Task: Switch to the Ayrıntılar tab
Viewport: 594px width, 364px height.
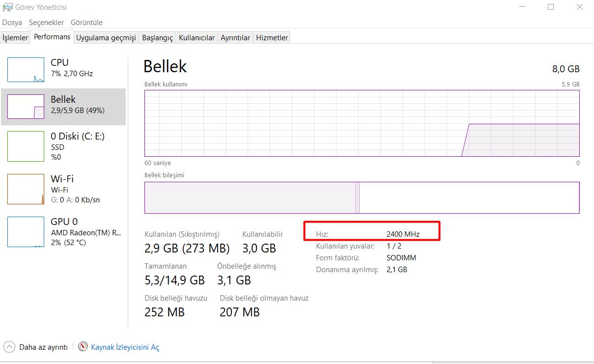Action: tap(235, 38)
